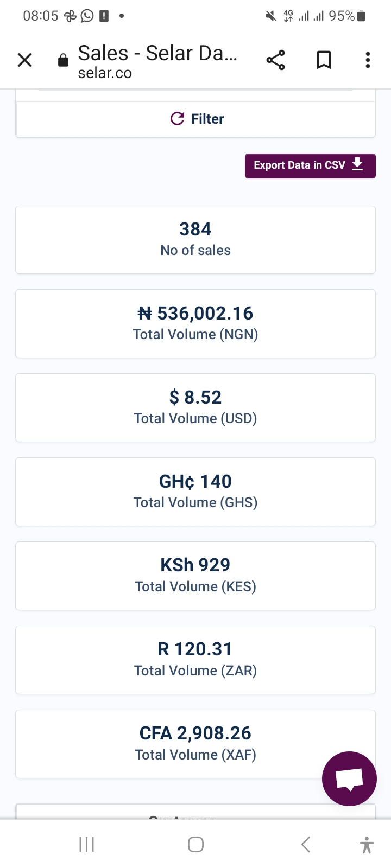The width and height of the screenshot is (391, 868).
Task: Bookmark this page with bookmark icon
Action: 324,60
